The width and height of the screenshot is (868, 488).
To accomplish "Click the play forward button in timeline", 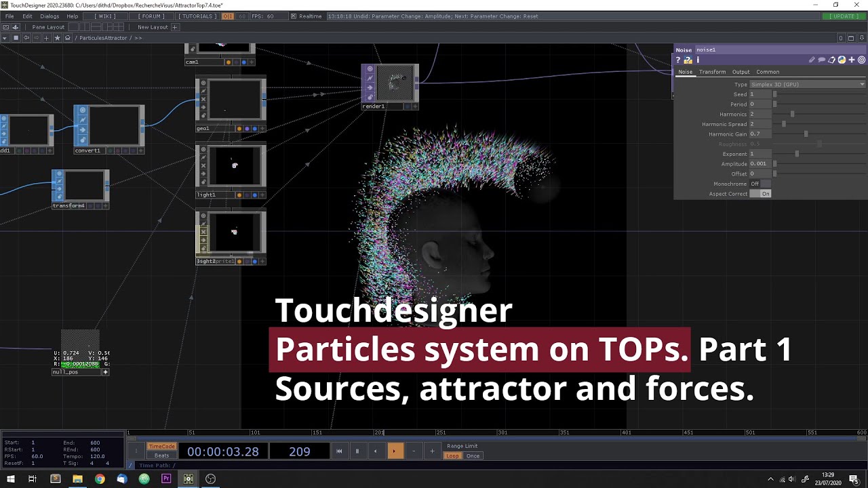I will click(395, 451).
